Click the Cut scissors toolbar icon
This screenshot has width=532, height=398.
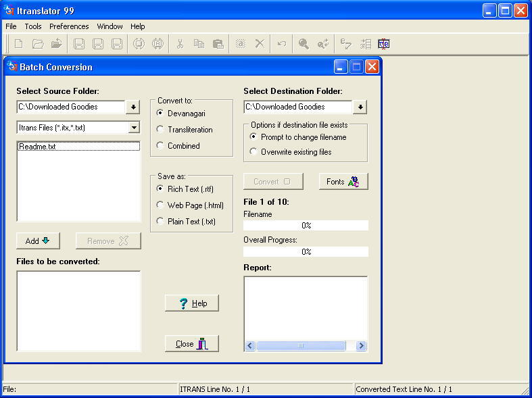click(x=180, y=44)
